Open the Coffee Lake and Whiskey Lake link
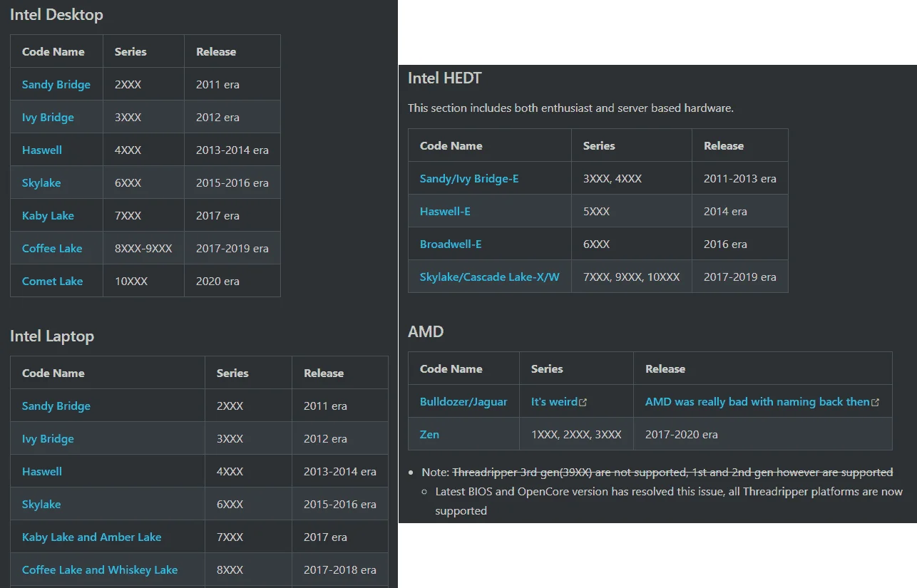The image size is (917, 588). tap(100, 569)
